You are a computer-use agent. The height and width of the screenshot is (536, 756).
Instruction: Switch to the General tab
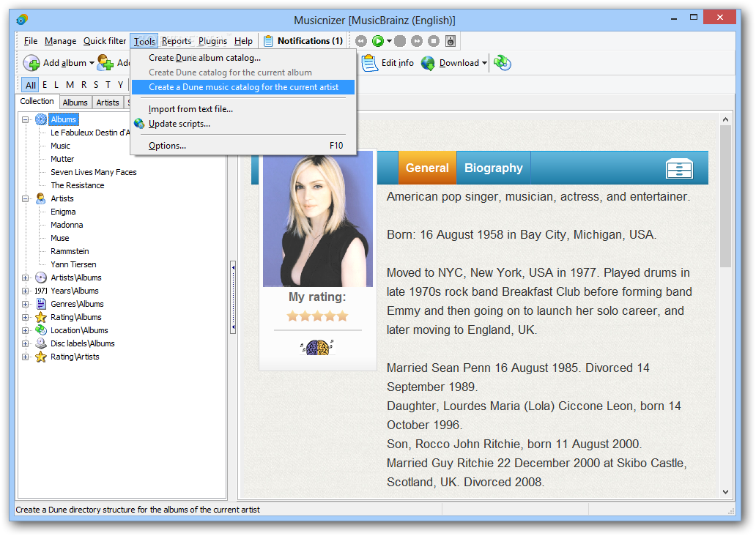427,168
